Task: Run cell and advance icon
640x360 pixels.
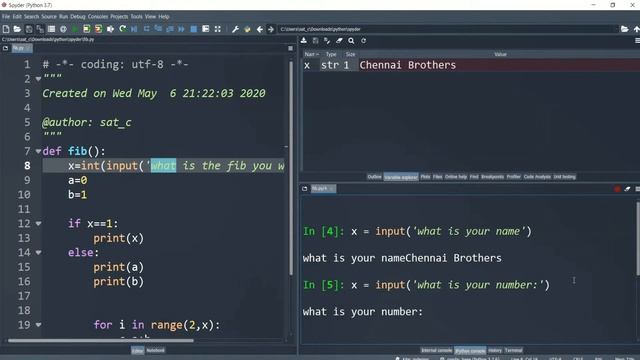Action: [x=98, y=29]
